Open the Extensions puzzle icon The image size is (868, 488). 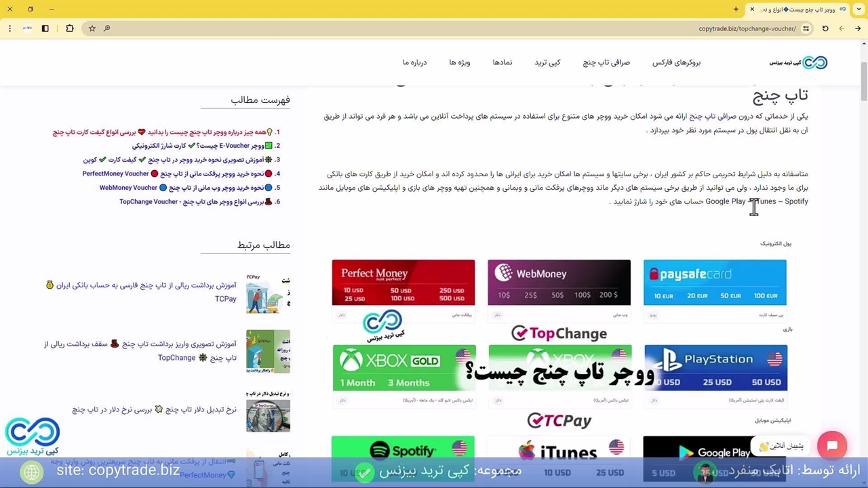point(70,28)
